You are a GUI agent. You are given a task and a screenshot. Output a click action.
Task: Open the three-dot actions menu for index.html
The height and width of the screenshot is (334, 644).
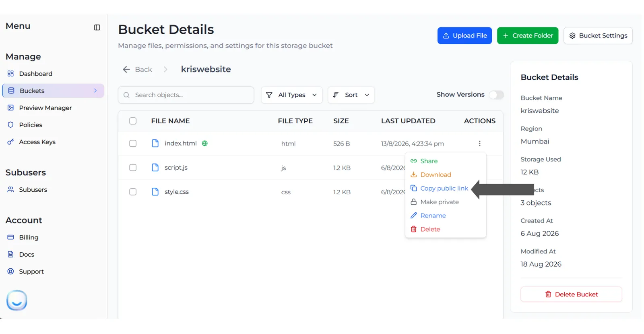[479, 143]
